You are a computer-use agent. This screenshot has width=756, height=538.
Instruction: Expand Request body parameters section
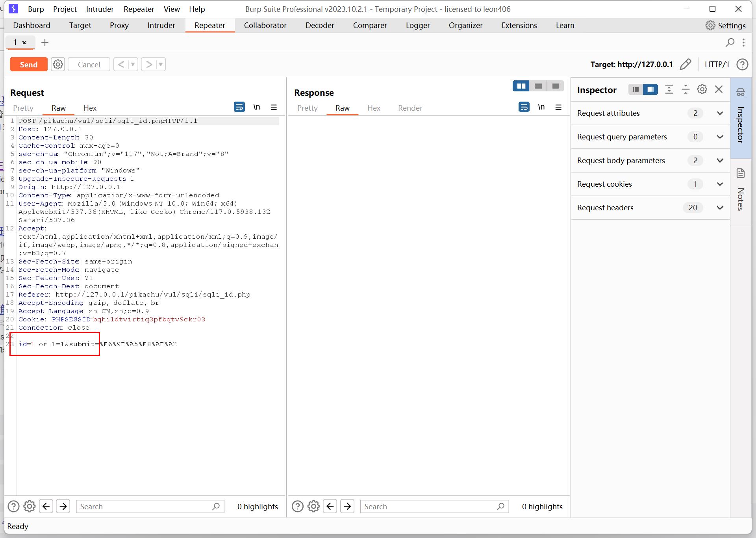[650, 161]
